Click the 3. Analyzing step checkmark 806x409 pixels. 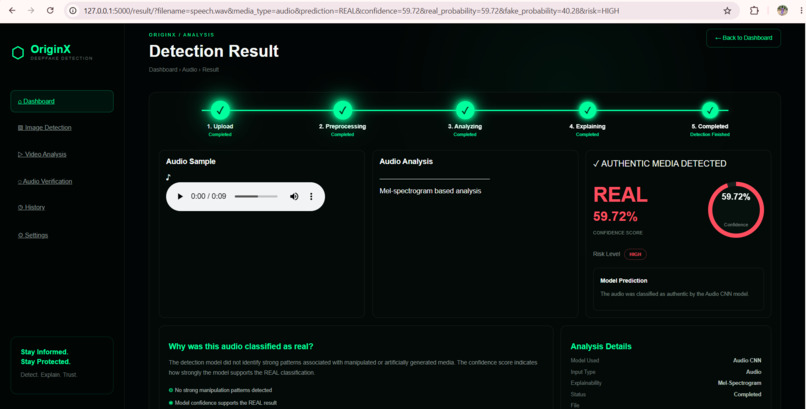point(465,110)
